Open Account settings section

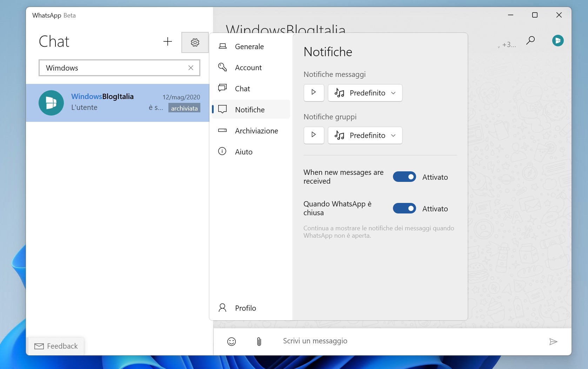(251, 67)
